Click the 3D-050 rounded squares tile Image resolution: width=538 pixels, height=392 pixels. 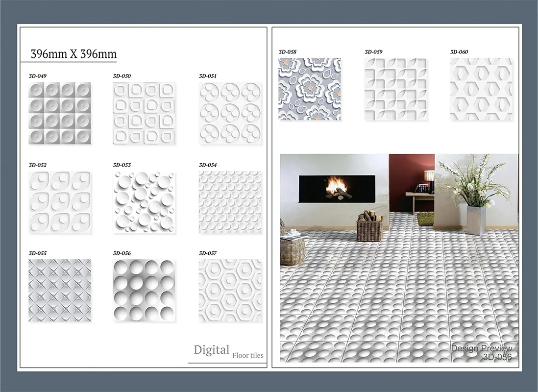144,113
